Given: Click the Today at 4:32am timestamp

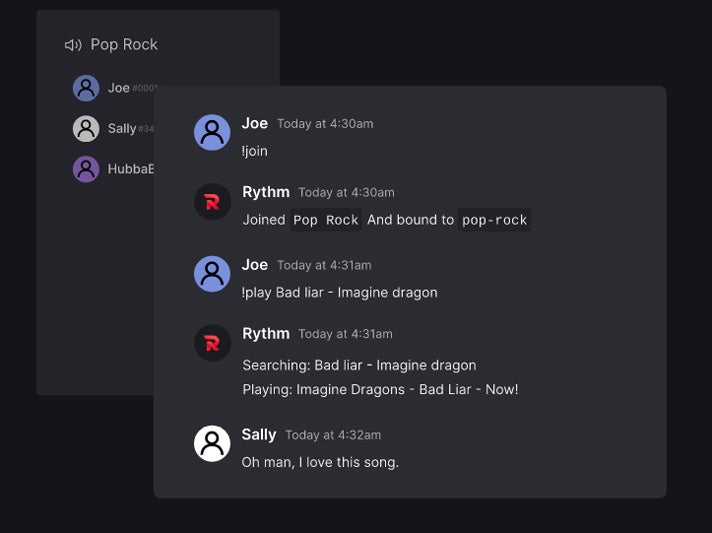Looking at the screenshot, I should (x=333, y=435).
